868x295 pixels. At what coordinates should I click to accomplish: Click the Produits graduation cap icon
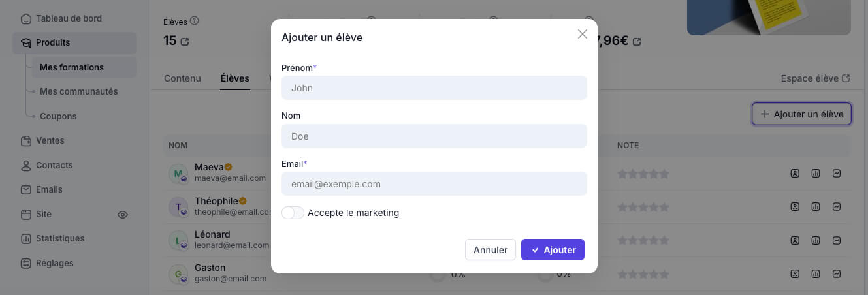coord(26,43)
